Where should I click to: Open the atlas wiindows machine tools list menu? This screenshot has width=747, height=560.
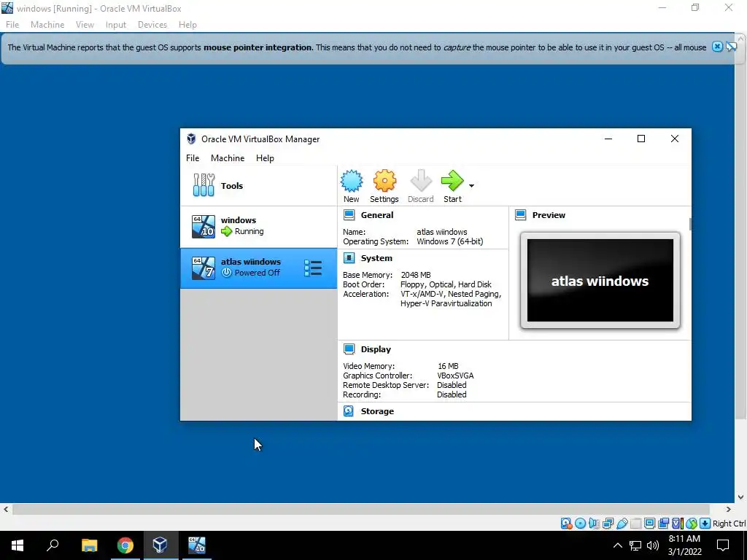[x=313, y=268]
